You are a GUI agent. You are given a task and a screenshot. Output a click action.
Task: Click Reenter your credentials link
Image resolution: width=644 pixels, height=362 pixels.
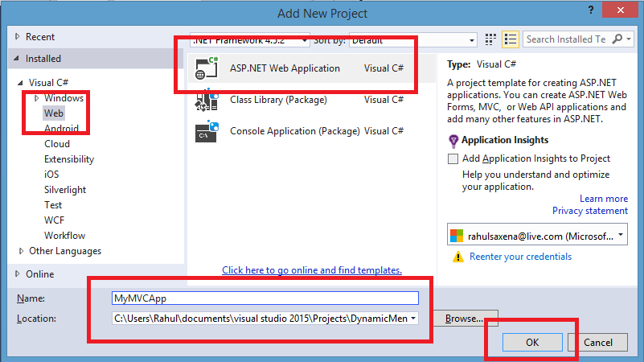tap(520, 257)
